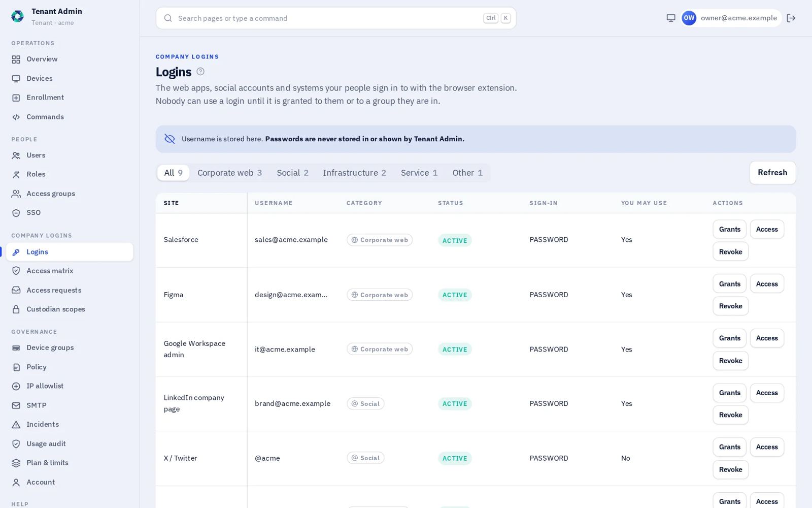The height and width of the screenshot is (508, 812).
Task: Click Access for Google Workspace admin
Action: coord(767,338)
